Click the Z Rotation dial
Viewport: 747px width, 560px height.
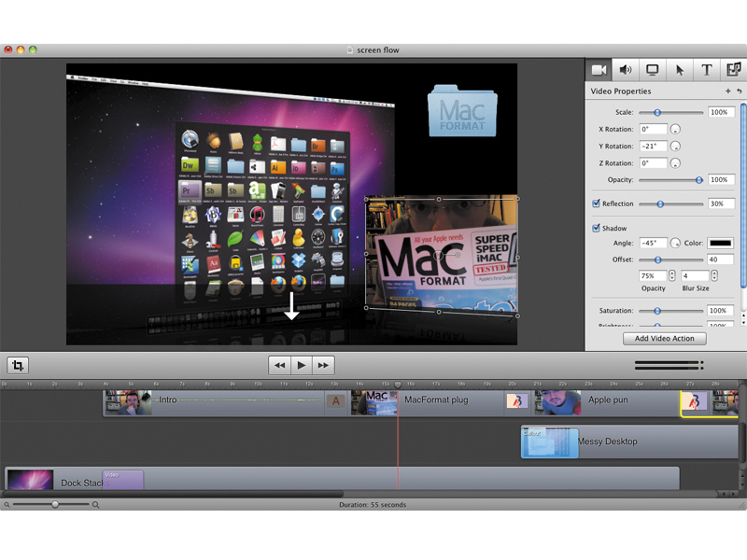tap(675, 163)
